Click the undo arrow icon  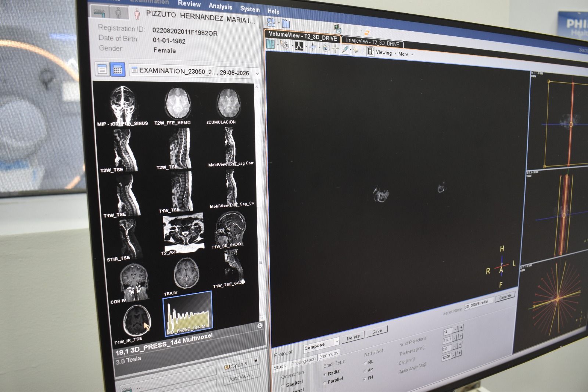355,50
